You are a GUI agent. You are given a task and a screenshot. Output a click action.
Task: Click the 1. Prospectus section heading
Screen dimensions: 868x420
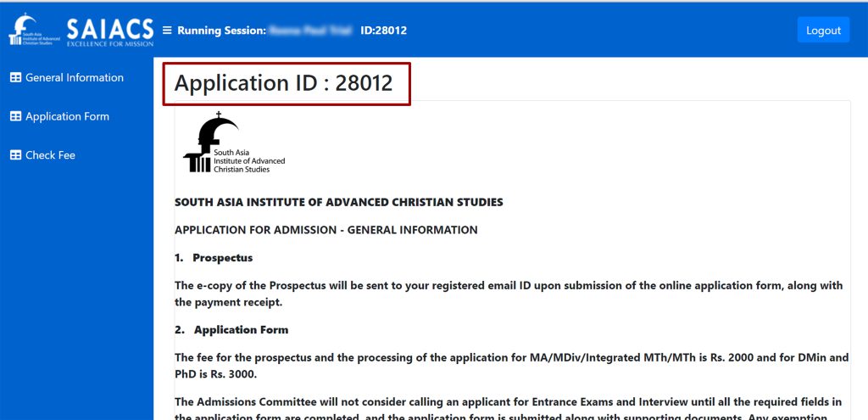click(x=214, y=258)
